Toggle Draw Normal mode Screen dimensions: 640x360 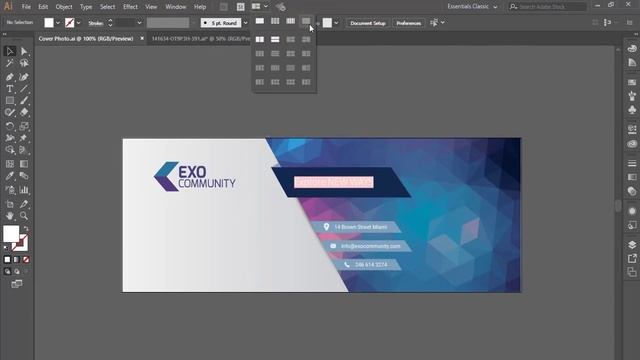point(7,271)
